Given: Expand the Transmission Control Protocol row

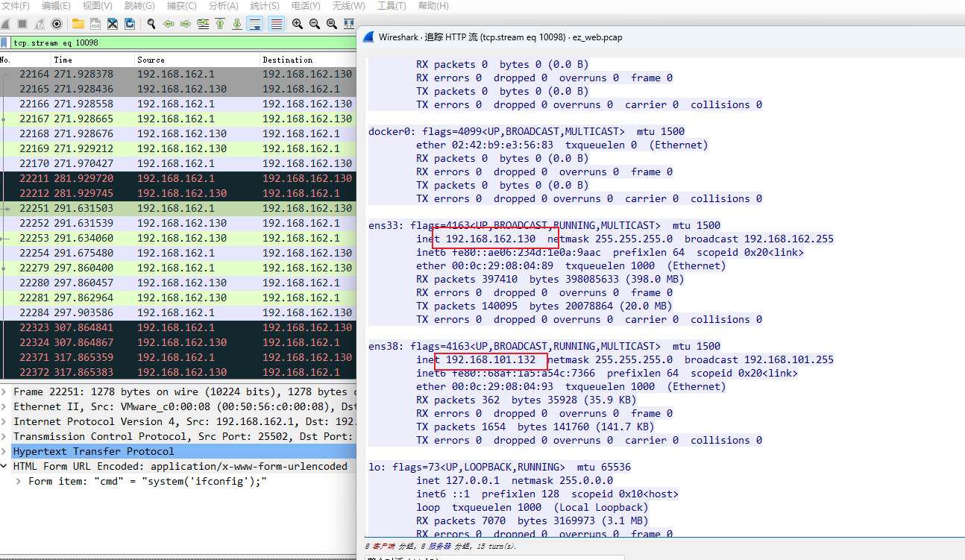Looking at the screenshot, I should (4, 436).
